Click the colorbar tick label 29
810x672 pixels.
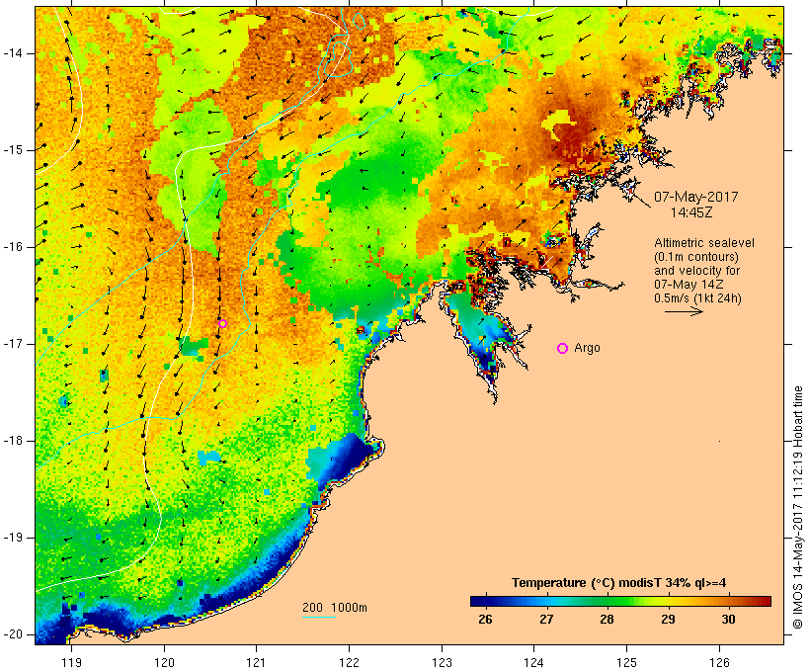coord(668,620)
